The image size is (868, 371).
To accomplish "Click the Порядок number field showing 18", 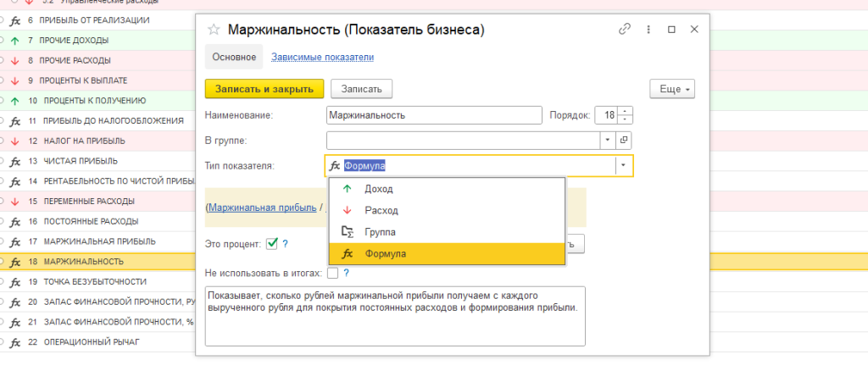I will (x=607, y=115).
